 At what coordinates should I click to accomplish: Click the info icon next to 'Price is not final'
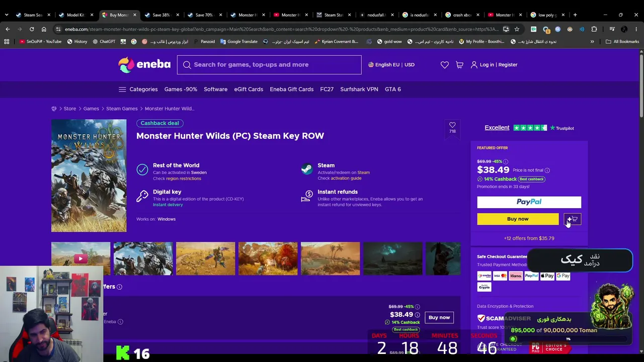tap(547, 170)
